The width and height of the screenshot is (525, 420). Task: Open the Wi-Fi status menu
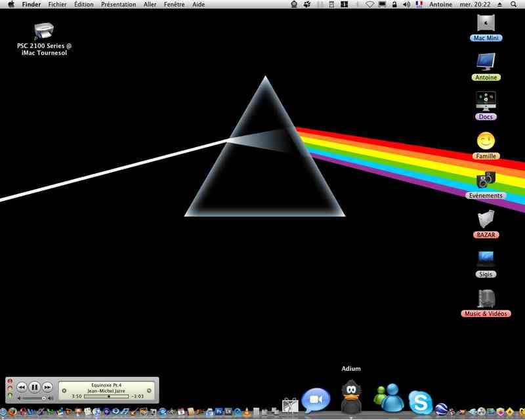click(x=369, y=5)
